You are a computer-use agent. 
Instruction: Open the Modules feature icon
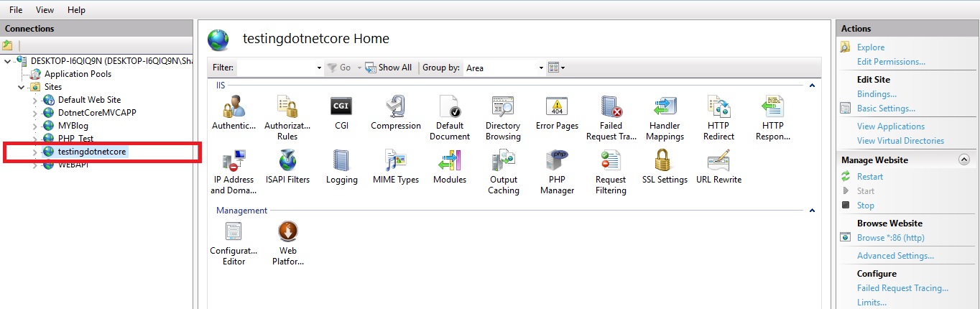pyautogui.click(x=450, y=167)
